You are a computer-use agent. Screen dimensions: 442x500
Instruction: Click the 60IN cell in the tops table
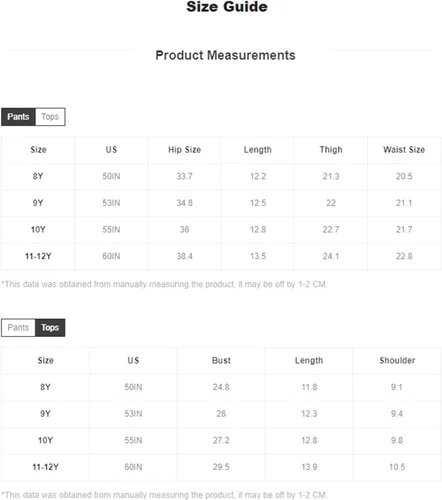(x=133, y=467)
